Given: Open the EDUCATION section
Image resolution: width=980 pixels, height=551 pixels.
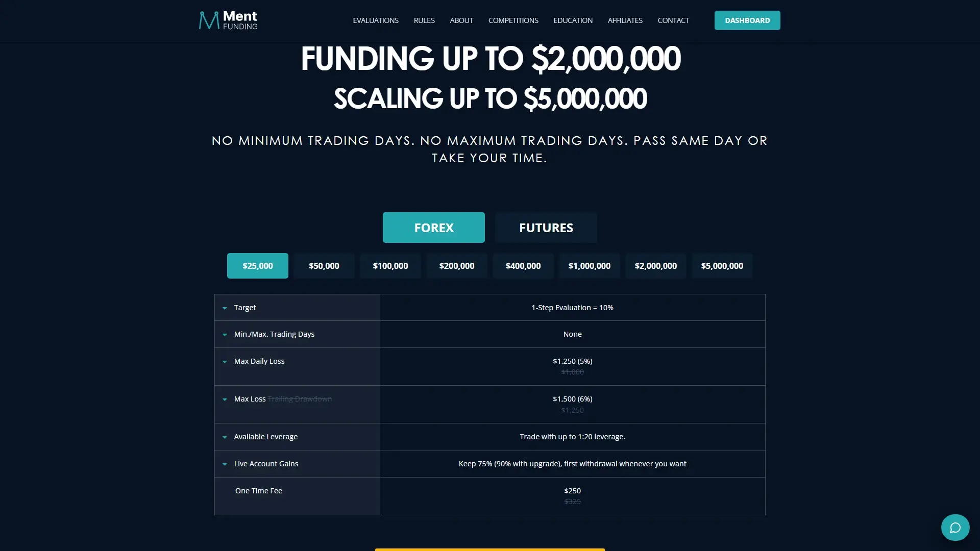Looking at the screenshot, I should pos(573,20).
